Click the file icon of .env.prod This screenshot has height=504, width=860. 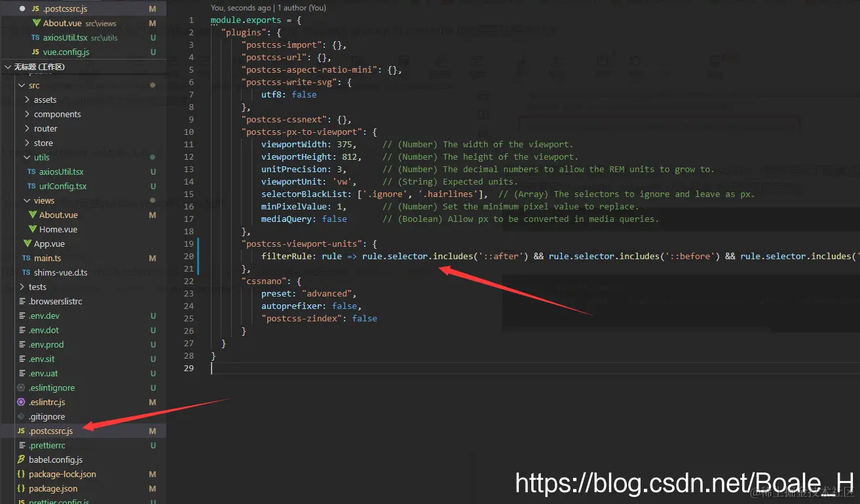[22, 344]
